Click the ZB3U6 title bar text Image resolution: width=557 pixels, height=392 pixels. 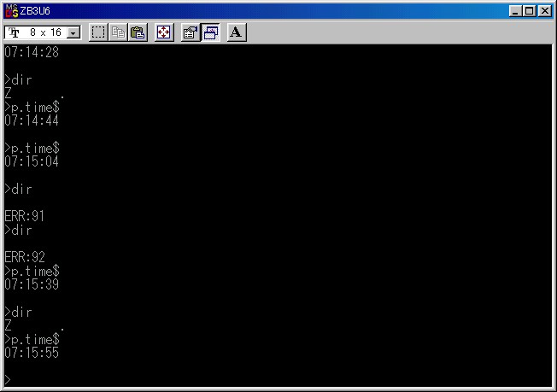pyautogui.click(x=35, y=11)
